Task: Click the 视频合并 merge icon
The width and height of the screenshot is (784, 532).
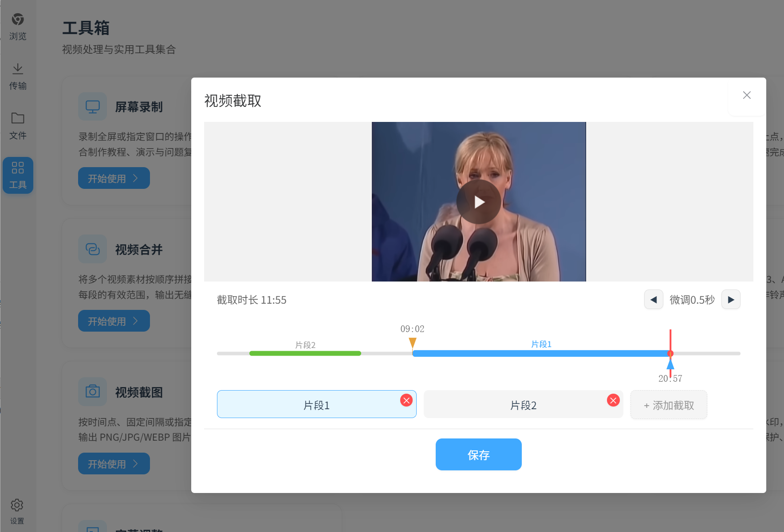Action: [93, 249]
